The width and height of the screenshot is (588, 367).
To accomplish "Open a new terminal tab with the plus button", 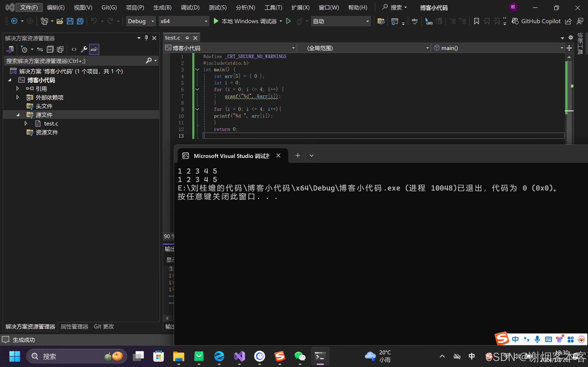I will coord(298,156).
